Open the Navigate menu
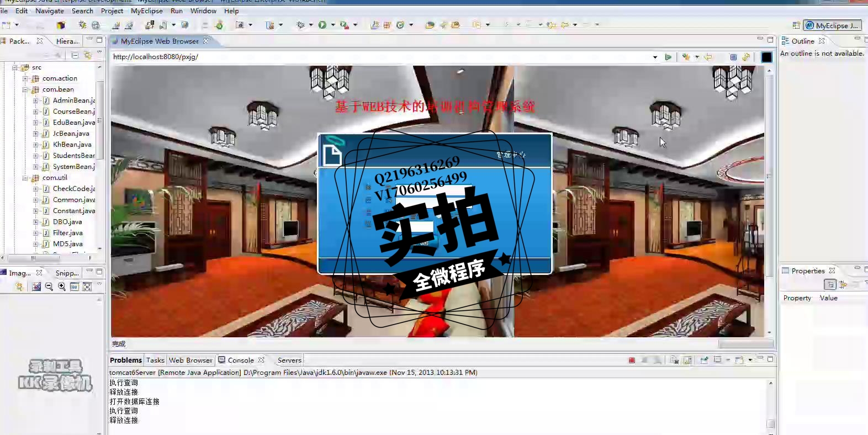The image size is (868, 435). pyautogui.click(x=50, y=11)
